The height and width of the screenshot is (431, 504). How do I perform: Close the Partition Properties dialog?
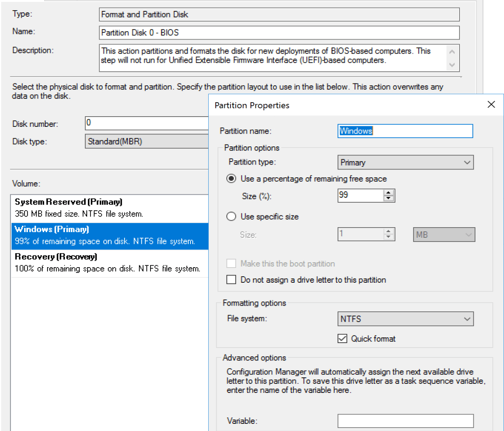click(x=491, y=105)
